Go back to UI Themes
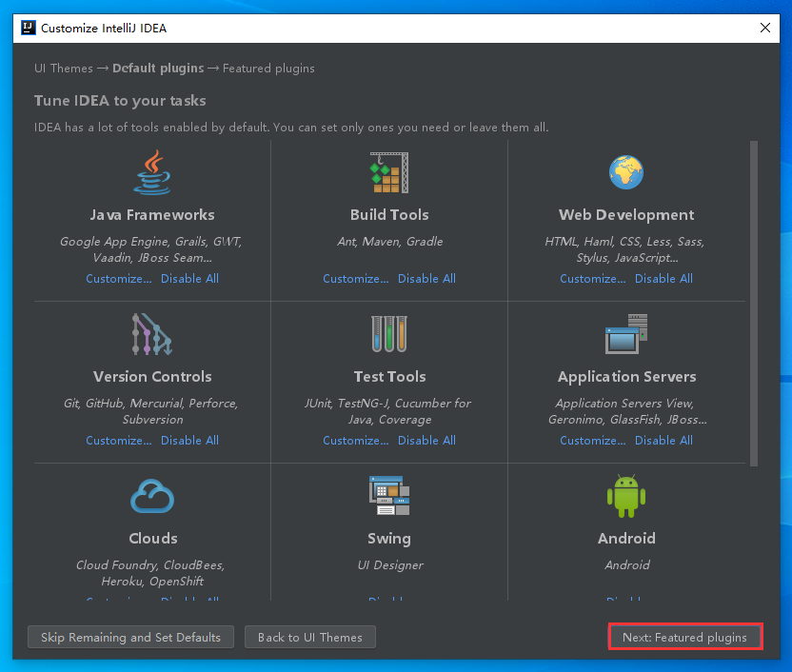 (310, 637)
